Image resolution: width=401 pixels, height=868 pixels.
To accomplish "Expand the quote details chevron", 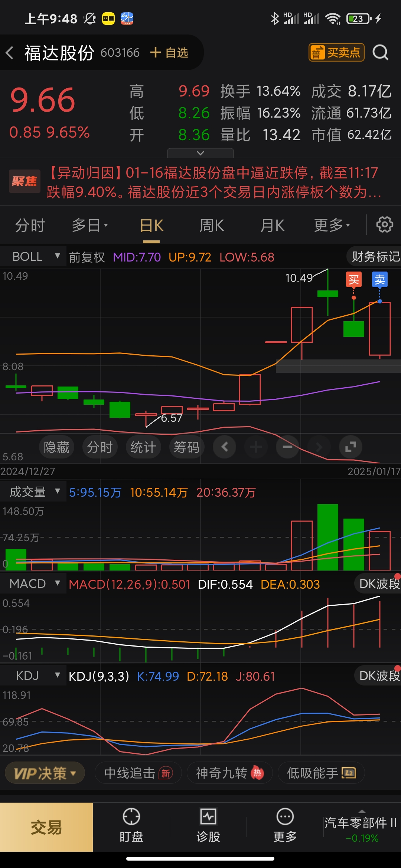I will pos(200,153).
